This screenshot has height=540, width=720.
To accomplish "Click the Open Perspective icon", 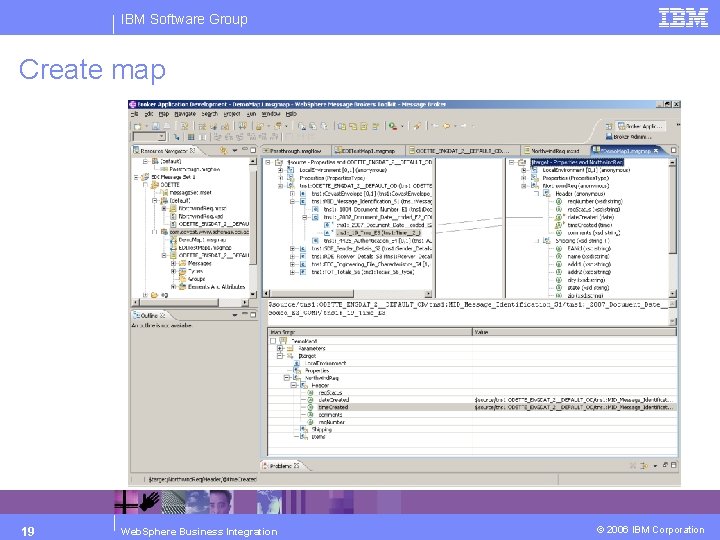I will click(x=609, y=126).
